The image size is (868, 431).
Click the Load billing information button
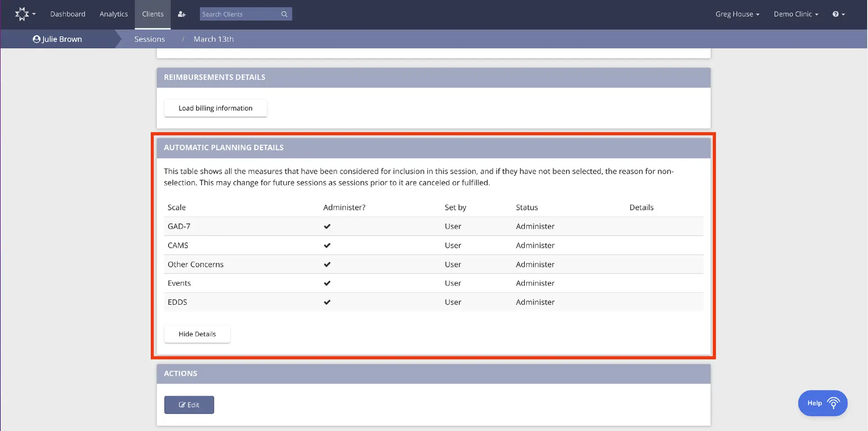click(215, 108)
